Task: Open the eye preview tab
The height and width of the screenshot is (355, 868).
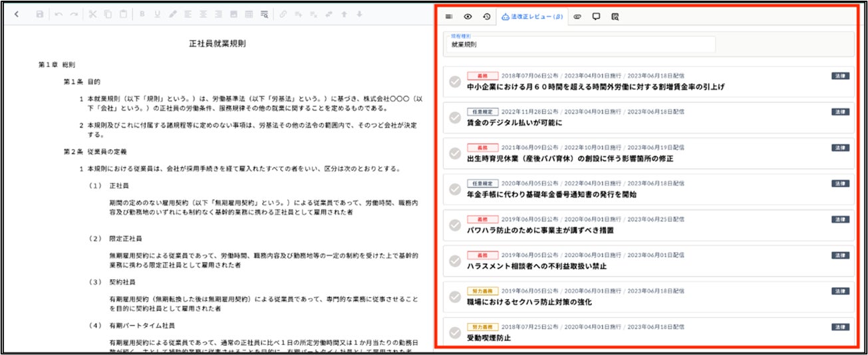Action: [x=468, y=17]
